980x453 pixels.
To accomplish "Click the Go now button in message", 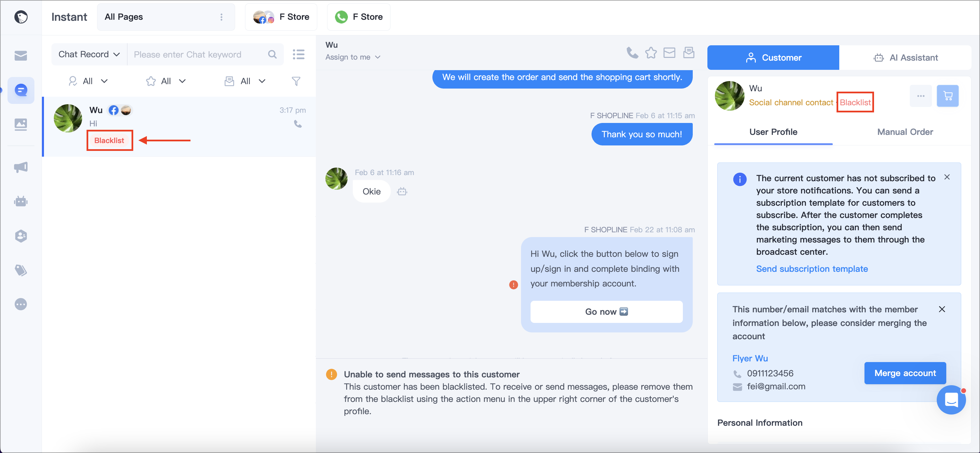I will click(x=606, y=312).
